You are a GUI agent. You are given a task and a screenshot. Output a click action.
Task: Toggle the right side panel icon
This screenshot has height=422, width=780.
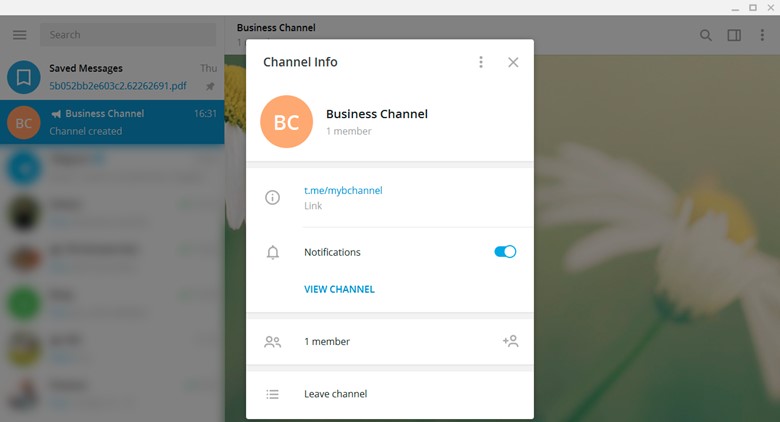[734, 35]
